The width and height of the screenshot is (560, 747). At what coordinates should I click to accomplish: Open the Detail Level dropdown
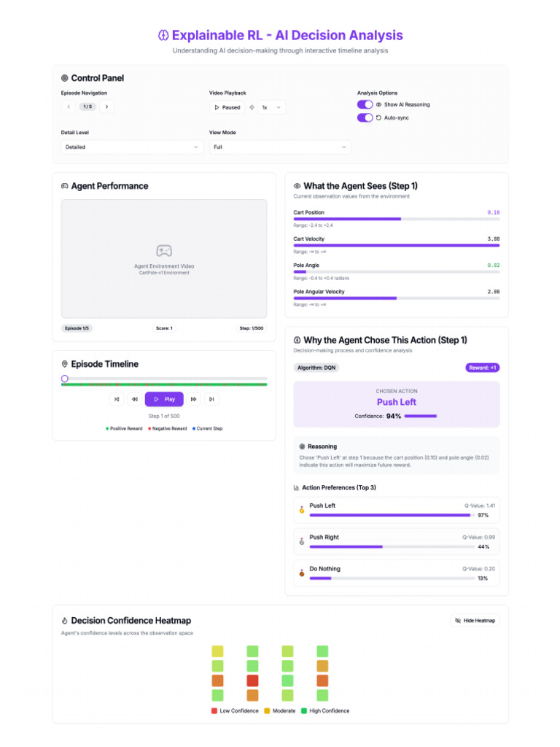(132, 147)
